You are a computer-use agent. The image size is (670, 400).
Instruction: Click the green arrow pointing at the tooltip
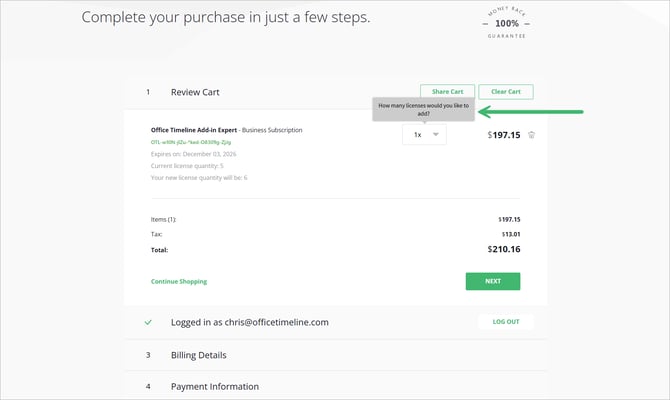[530, 111]
